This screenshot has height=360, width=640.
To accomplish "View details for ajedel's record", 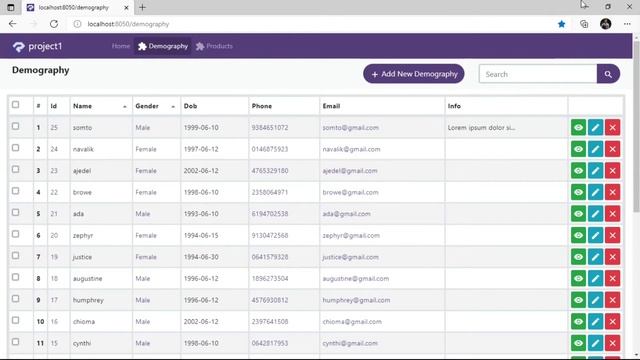I will (578, 171).
